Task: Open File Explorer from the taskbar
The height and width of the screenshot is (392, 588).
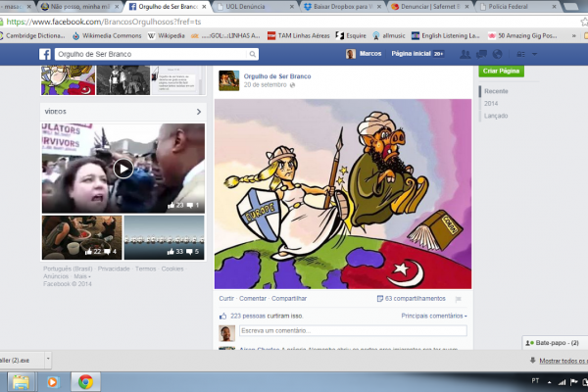Action: point(21,382)
